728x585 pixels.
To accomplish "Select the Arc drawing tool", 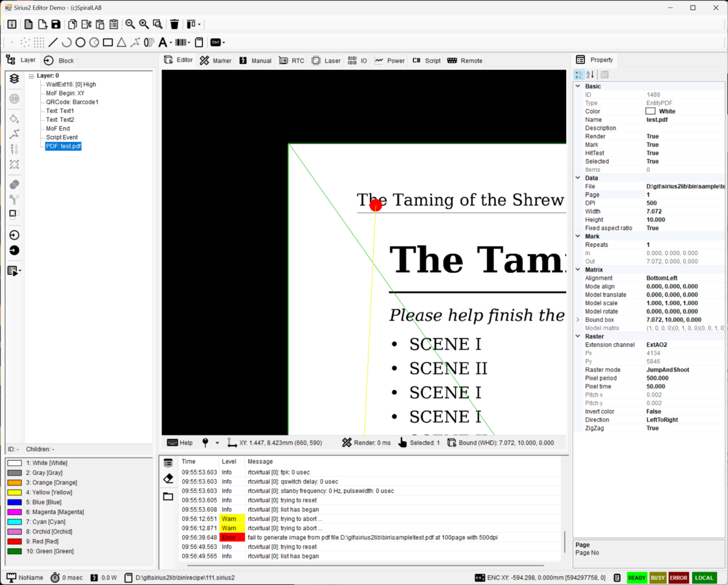I will 67,42.
